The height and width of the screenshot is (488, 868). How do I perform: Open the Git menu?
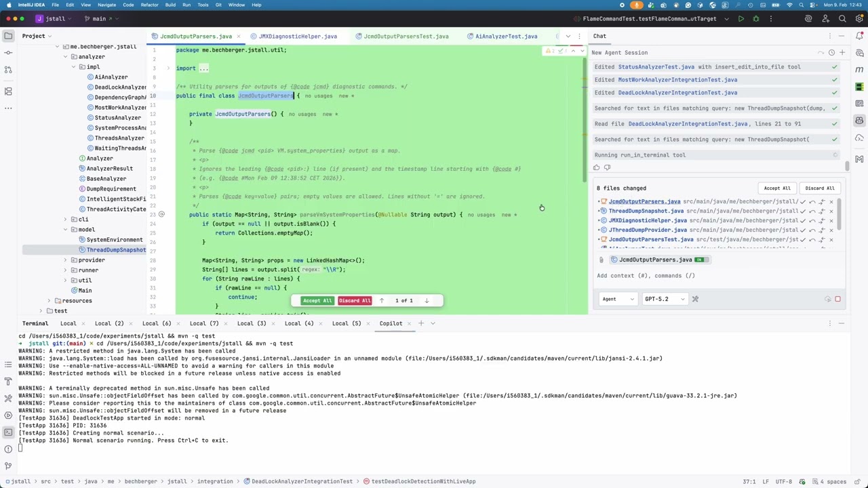tap(218, 5)
